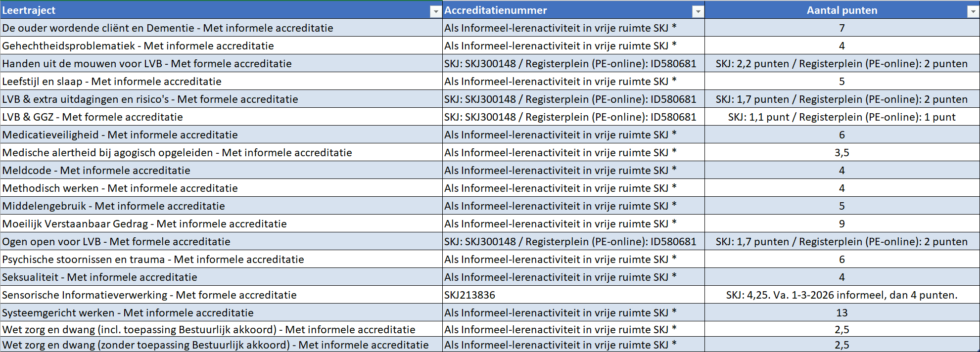The height and width of the screenshot is (352, 980).
Task: Click the 'SKJ: 4,25' informeel points cell
Action: 841,295
